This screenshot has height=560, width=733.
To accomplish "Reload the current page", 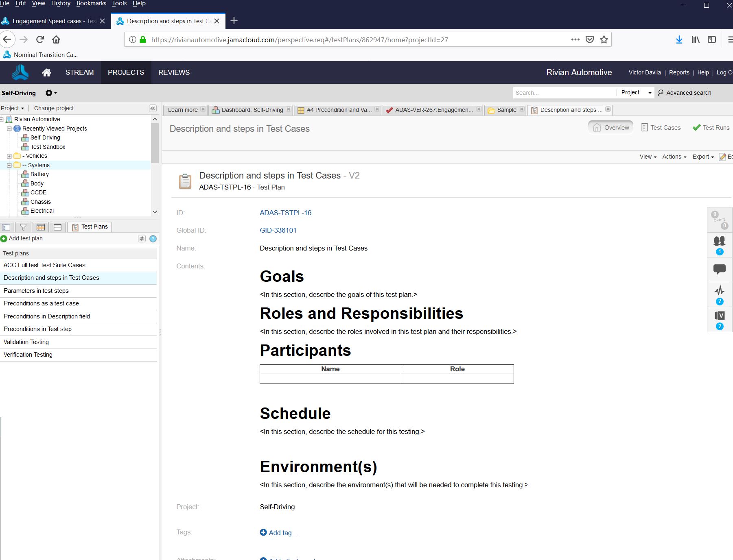I will pos(40,39).
